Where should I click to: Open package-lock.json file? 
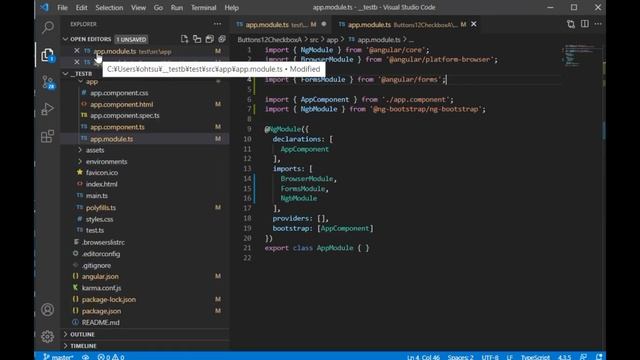109,299
